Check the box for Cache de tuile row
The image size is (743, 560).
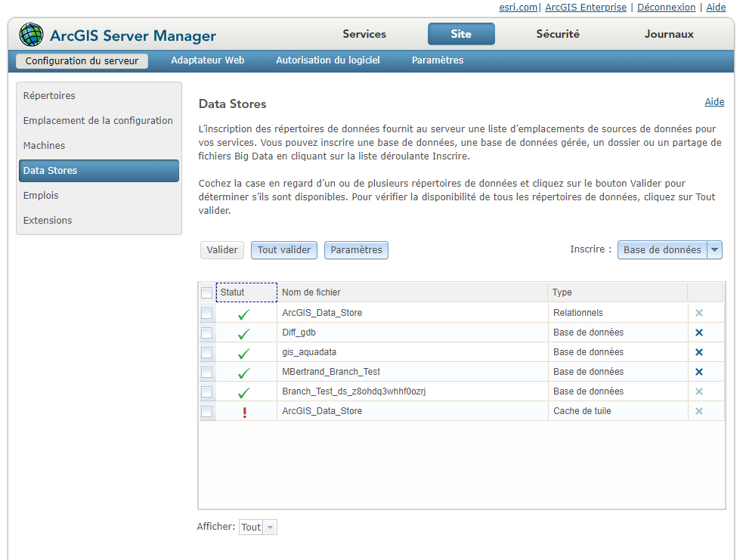(206, 411)
